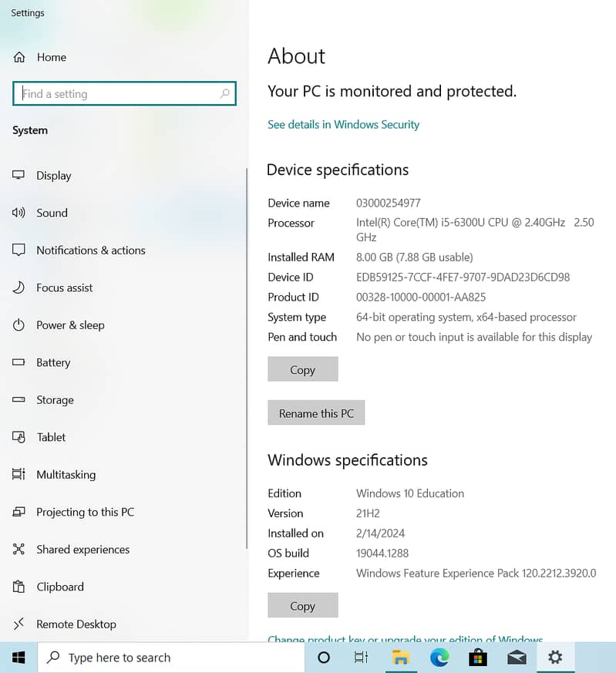This screenshot has height=673, width=616.
Task: Open Microsoft Edge from the taskbar
Action: tap(439, 658)
